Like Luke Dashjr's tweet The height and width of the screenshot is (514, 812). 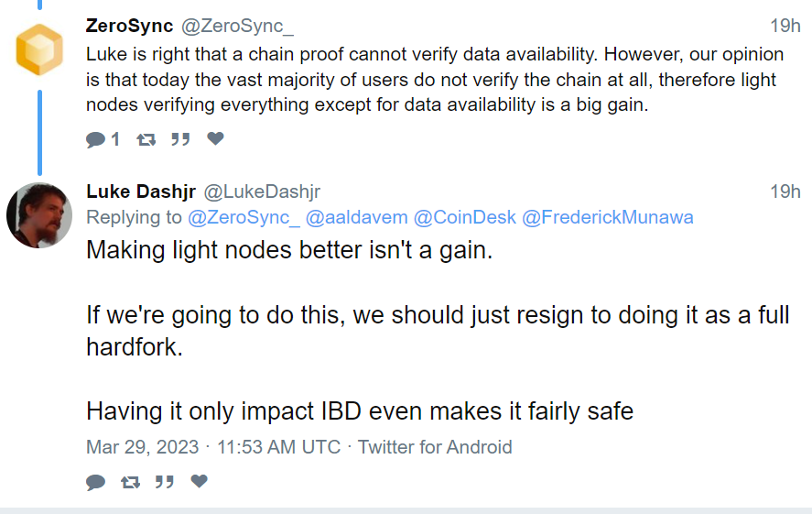pyautogui.click(x=199, y=482)
